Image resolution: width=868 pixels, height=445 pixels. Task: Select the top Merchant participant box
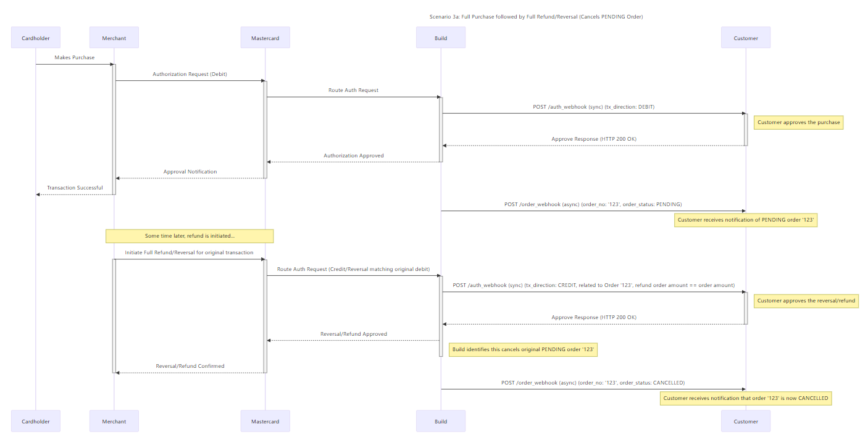click(x=114, y=38)
